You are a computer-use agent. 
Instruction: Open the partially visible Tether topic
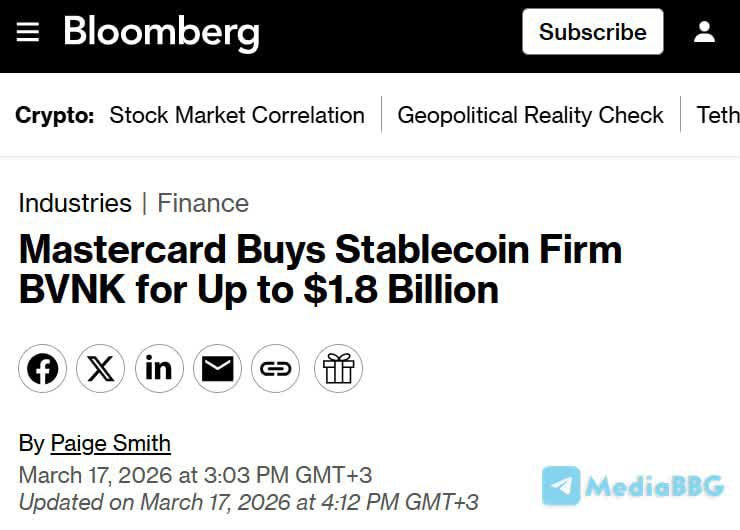(717, 115)
